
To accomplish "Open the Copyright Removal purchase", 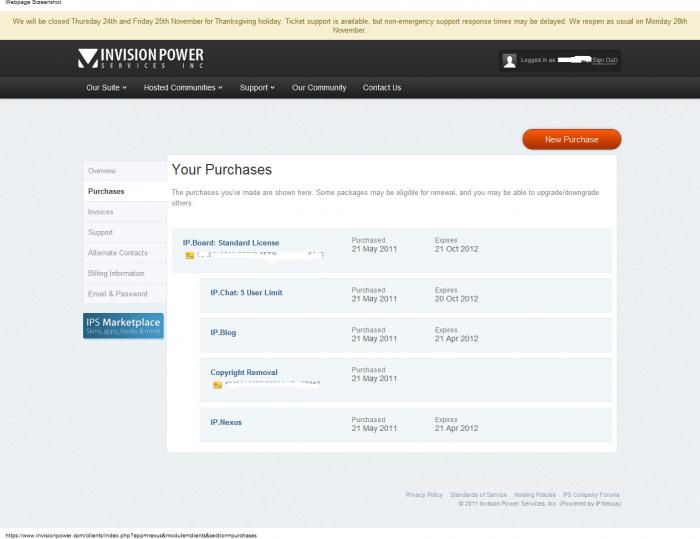I will click(x=244, y=372).
